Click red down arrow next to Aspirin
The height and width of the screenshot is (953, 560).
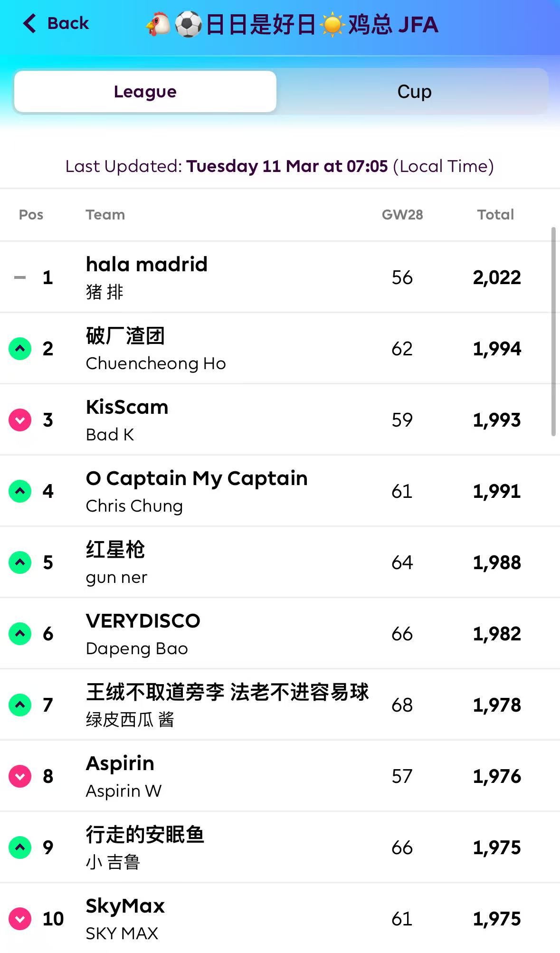pos(20,776)
